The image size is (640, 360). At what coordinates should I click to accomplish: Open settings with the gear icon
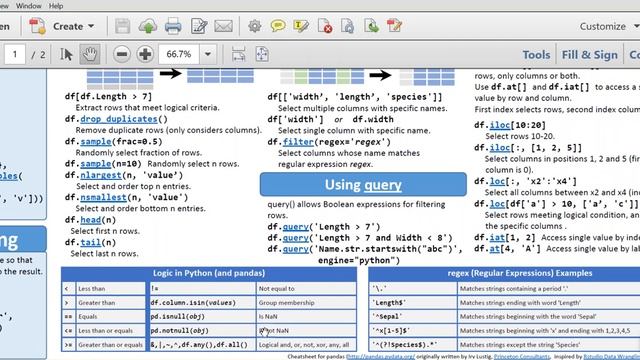(x=255, y=26)
